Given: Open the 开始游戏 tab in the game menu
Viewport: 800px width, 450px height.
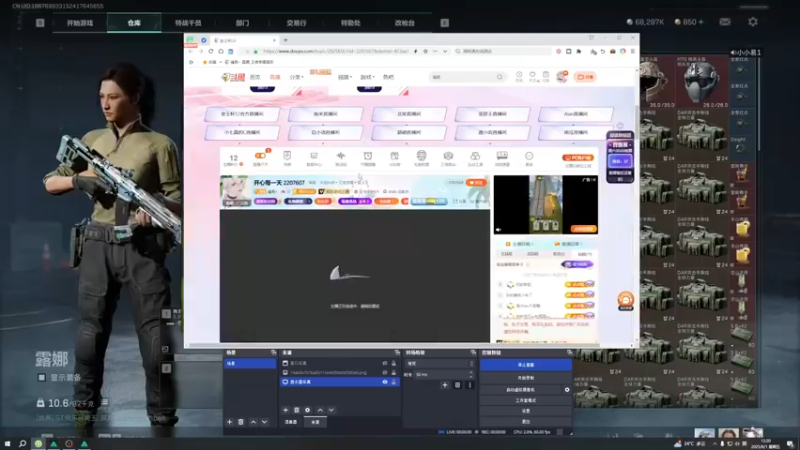Looking at the screenshot, I should pos(80,23).
